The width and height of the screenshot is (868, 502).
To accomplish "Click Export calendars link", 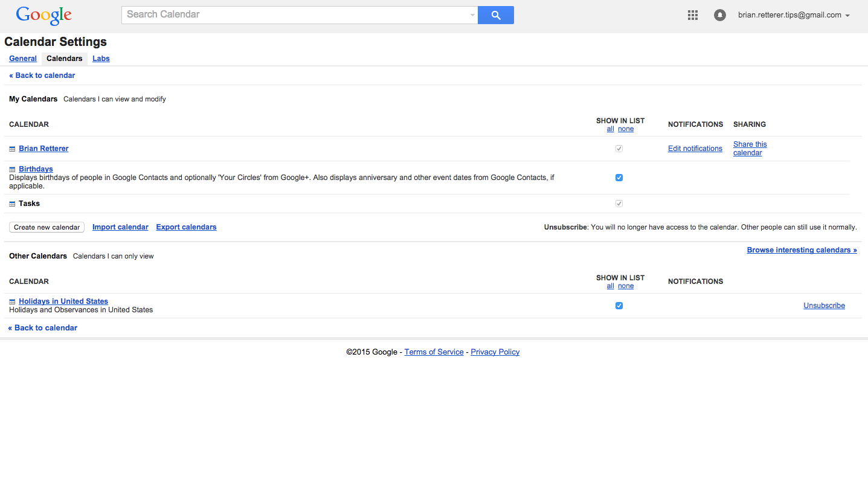I will pyautogui.click(x=186, y=227).
